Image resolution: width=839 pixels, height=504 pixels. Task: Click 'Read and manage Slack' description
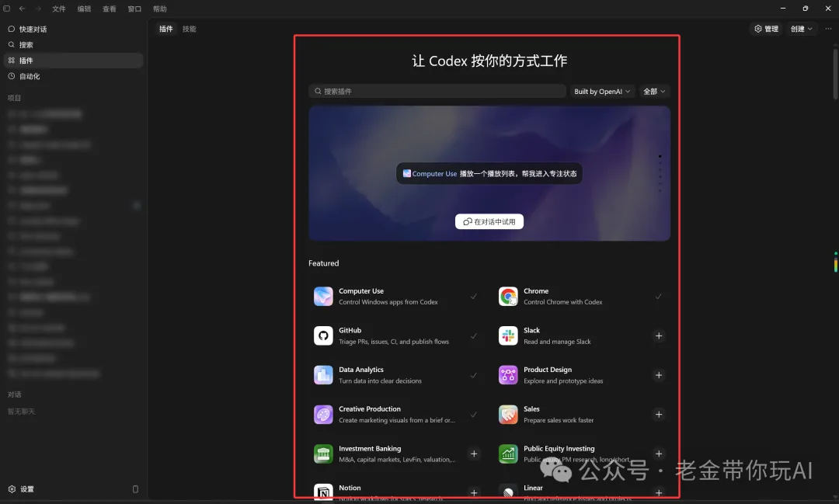tap(557, 342)
